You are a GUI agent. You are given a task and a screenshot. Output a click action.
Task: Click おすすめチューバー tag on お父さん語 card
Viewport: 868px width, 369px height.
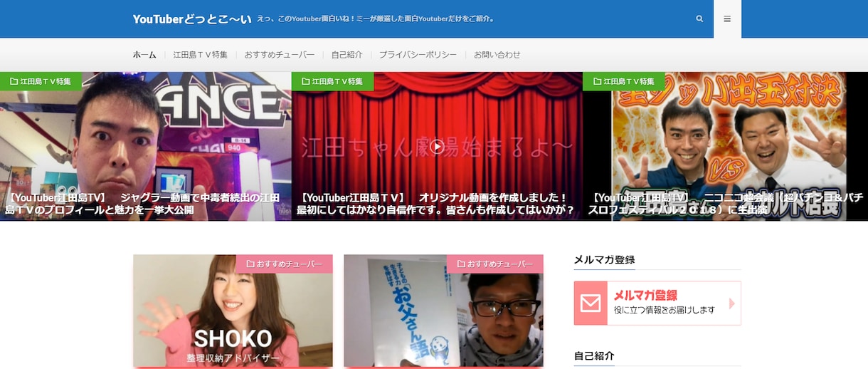coord(494,264)
